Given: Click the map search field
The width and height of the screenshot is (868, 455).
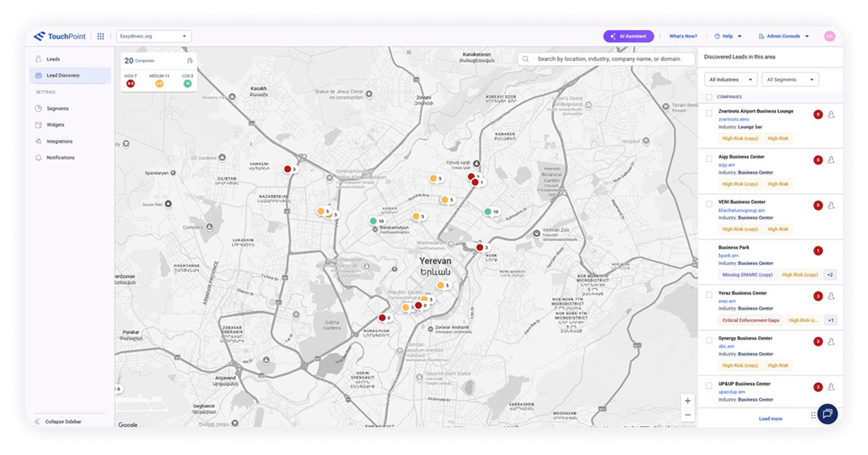Looking at the screenshot, I should pos(606,59).
